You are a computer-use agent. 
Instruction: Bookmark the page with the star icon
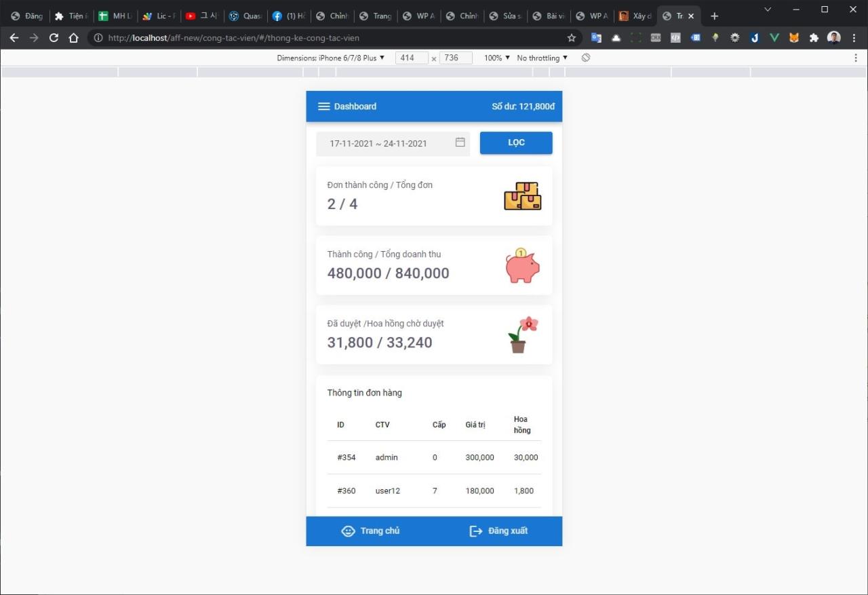[x=572, y=37]
